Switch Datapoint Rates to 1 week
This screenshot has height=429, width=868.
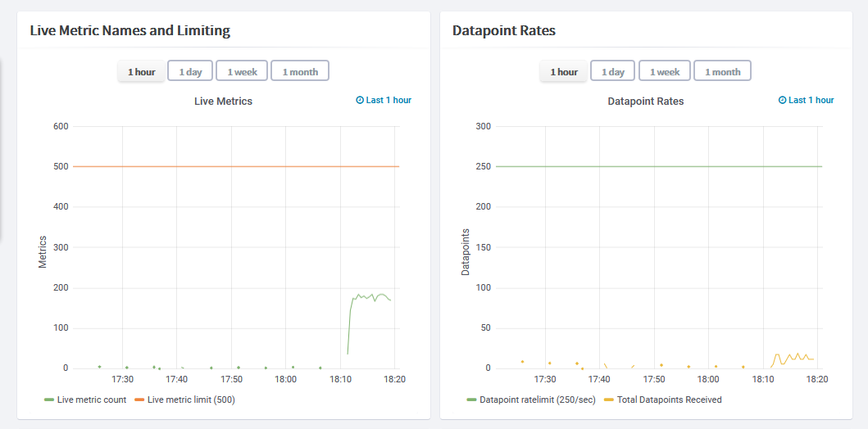664,71
